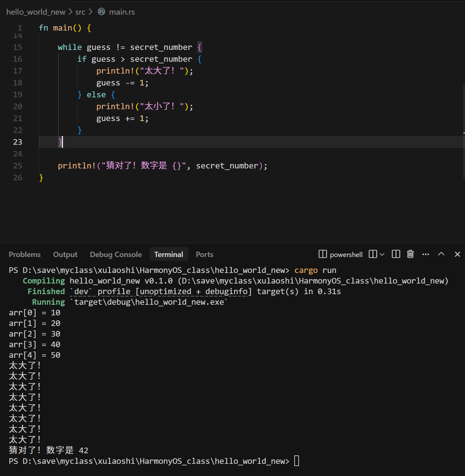This screenshot has width=465, height=476.
Task: Click terminal output 'arr[4] = 50'
Action: [x=35, y=355]
